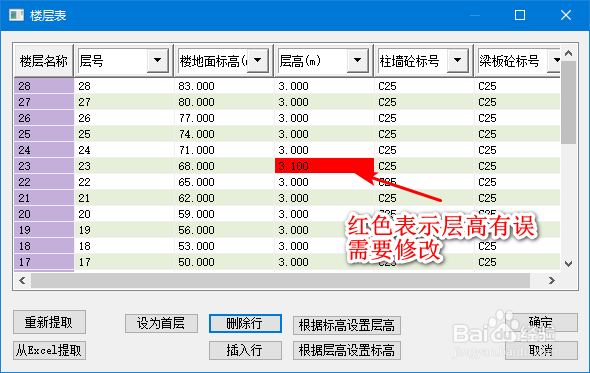Click the 设为首层 button
The image size is (590, 373).
pyautogui.click(x=161, y=323)
